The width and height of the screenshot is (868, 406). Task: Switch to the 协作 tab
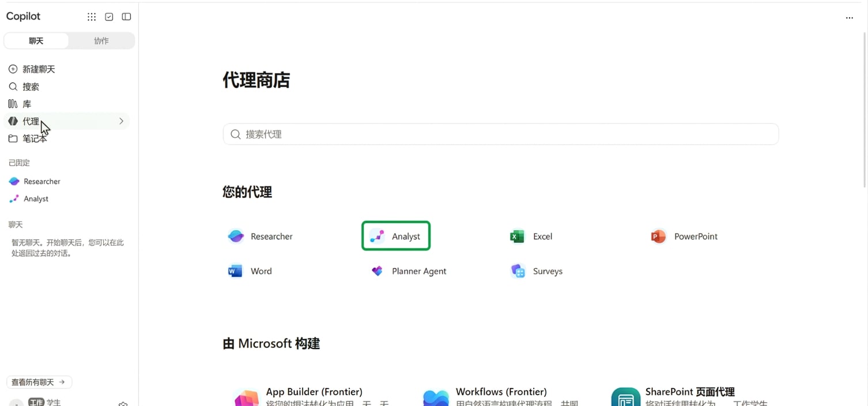pyautogui.click(x=101, y=41)
